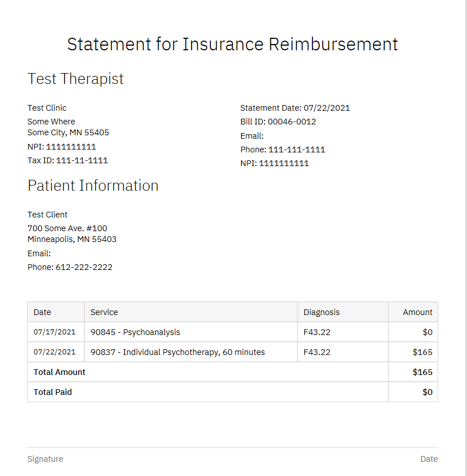Viewport: 467px width, 476px height.
Task: Click the 700 Some Ave. #100 address line
Action: [67, 228]
